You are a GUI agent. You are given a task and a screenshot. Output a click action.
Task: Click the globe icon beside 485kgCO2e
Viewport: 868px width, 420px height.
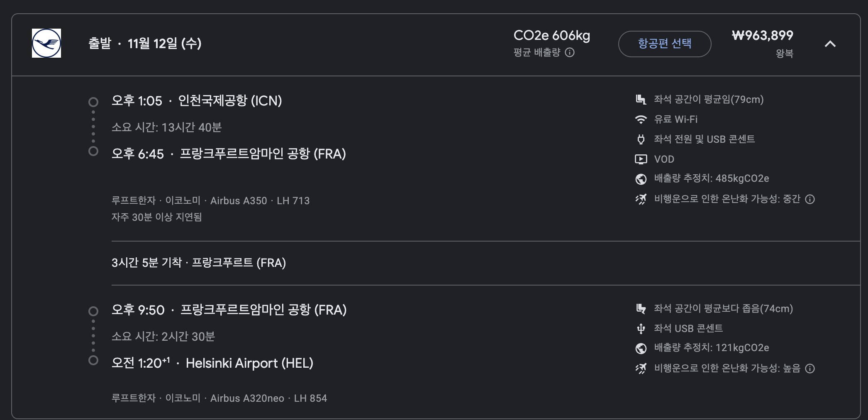pos(641,179)
